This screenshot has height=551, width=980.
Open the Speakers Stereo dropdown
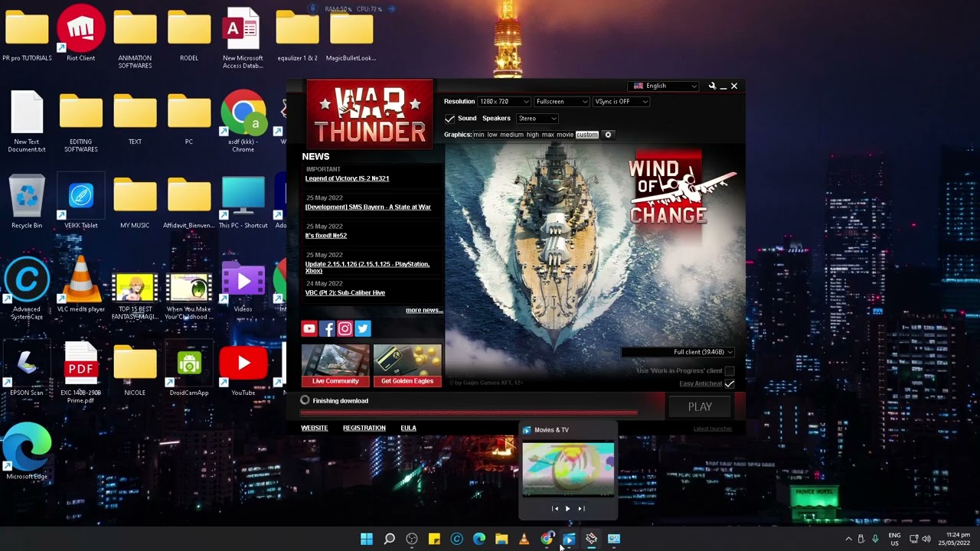(x=537, y=119)
